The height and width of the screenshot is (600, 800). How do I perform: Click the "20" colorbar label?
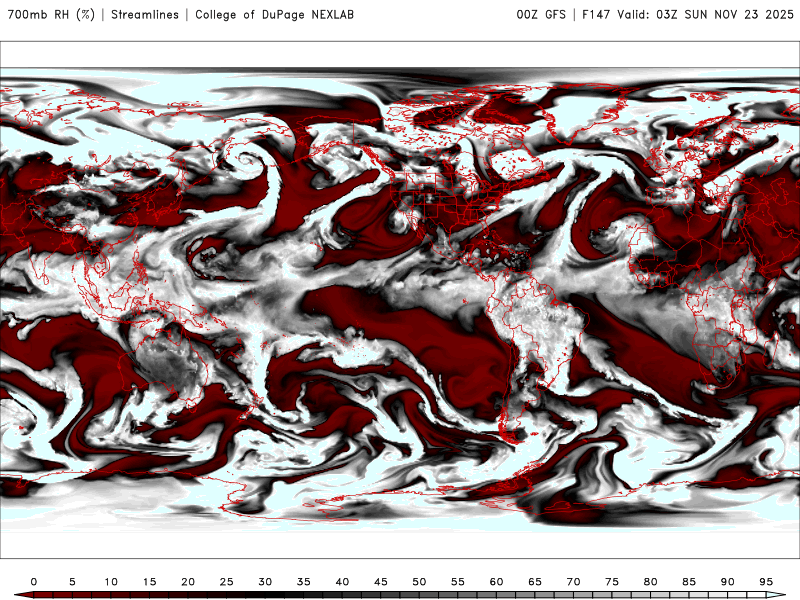pyautogui.click(x=188, y=582)
